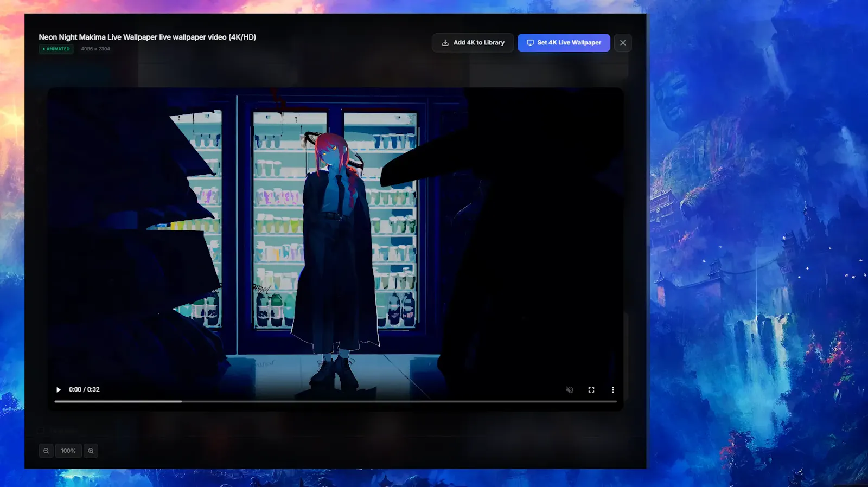Open video more options menu

(x=613, y=390)
